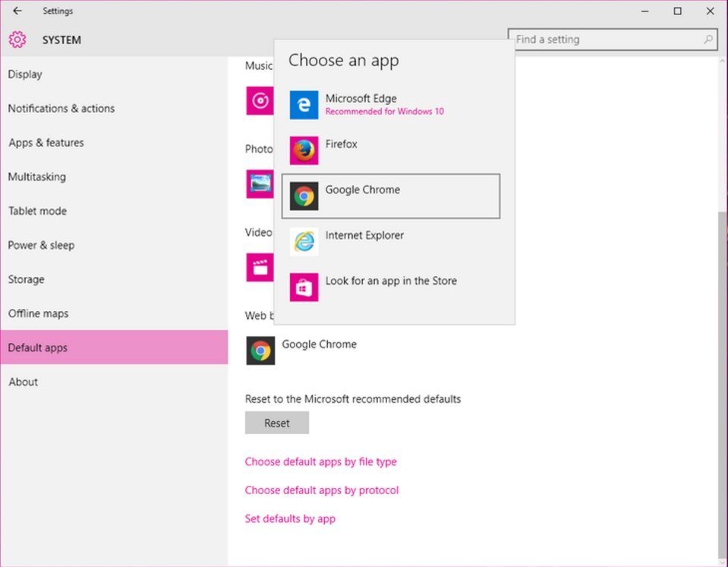Choose the Google Chrome icon in app list

304,197
